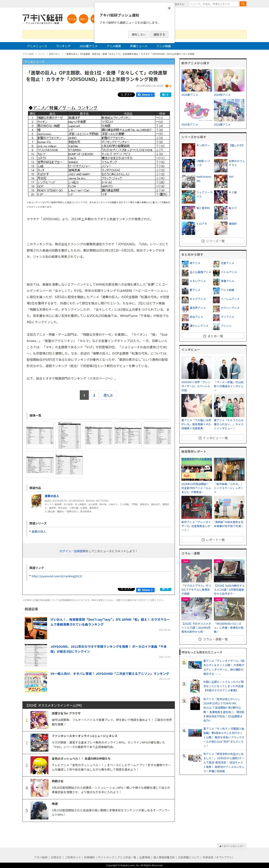Click the orange comment count icon
Viewport: 269px width, 868px height.
[x=167, y=86]
